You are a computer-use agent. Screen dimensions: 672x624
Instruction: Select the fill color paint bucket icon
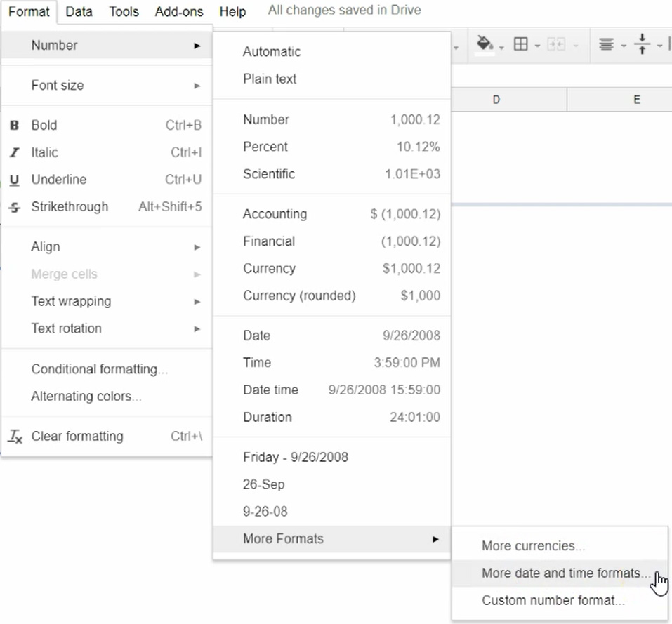click(482, 44)
